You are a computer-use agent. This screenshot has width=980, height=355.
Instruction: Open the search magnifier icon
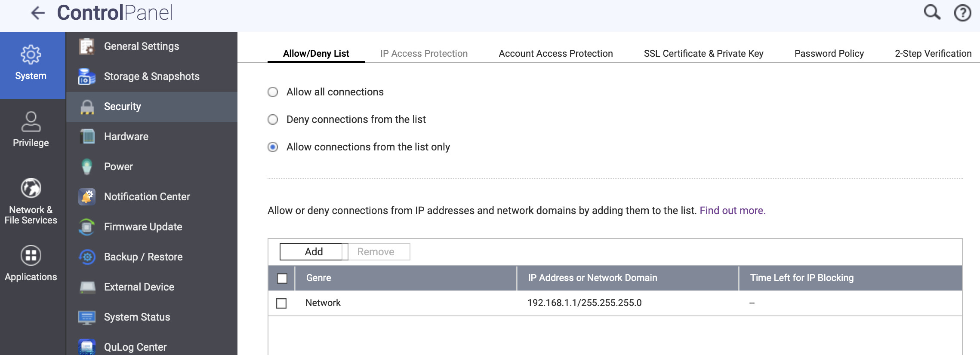[x=932, y=12]
